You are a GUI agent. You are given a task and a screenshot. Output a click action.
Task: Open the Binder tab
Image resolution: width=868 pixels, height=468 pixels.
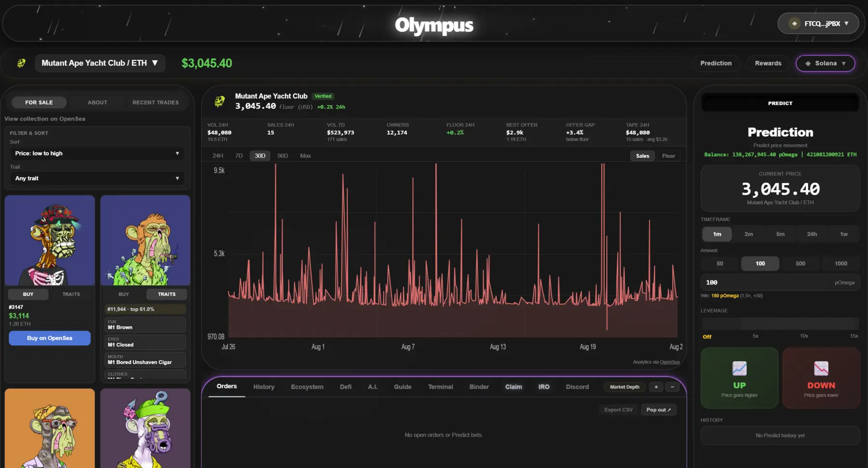click(479, 387)
